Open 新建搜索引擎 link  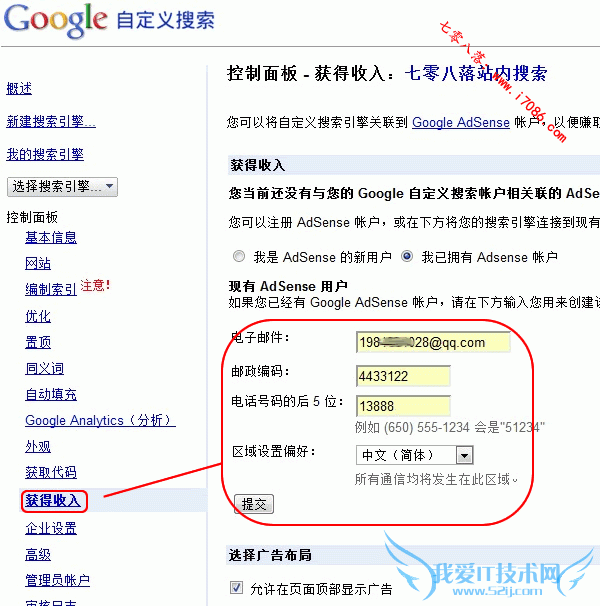[51, 121]
